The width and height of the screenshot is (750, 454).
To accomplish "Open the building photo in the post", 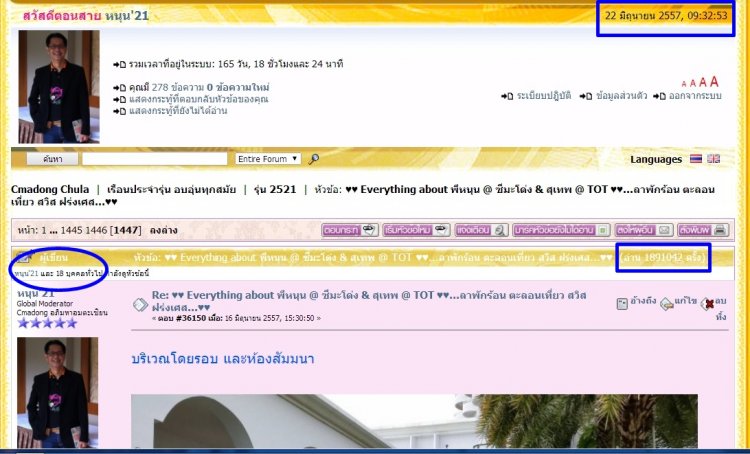I will (414, 421).
